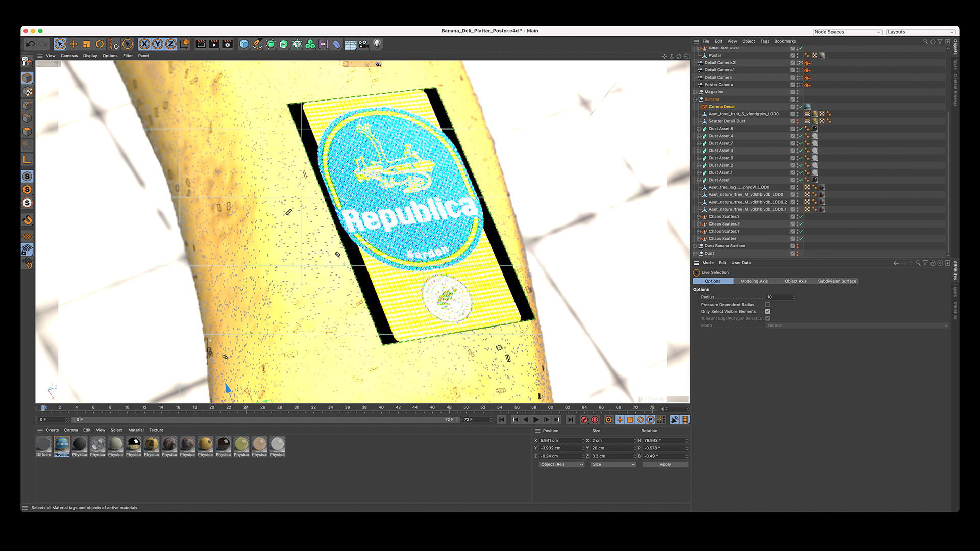Expand Dust Asset.5 hierarchy
Viewport: 980px width, 551px height.
click(x=699, y=129)
